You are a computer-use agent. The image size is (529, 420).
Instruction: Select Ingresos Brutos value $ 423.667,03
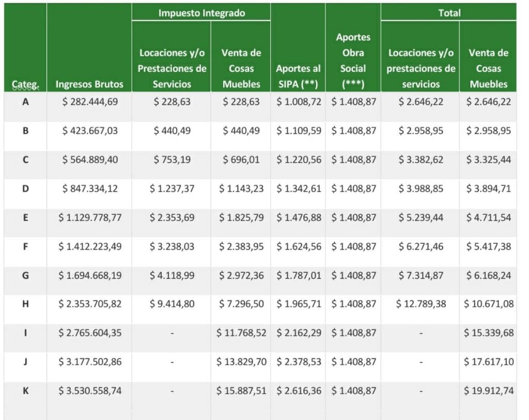[90, 131]
